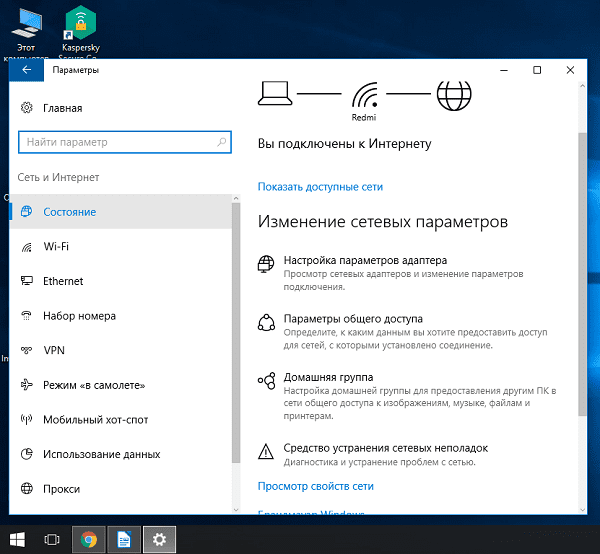
Task: Click the back arrow in Параметры window
Action: point(26,70)
